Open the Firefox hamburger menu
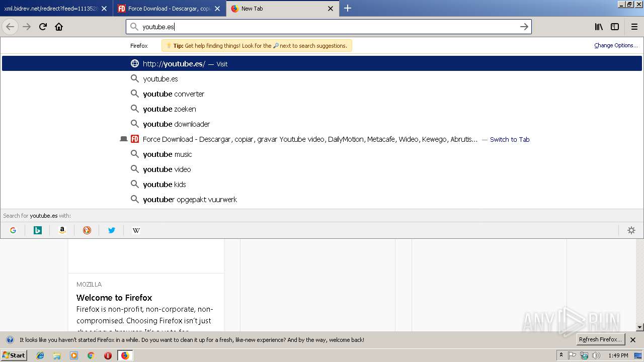 click(634, 27)
